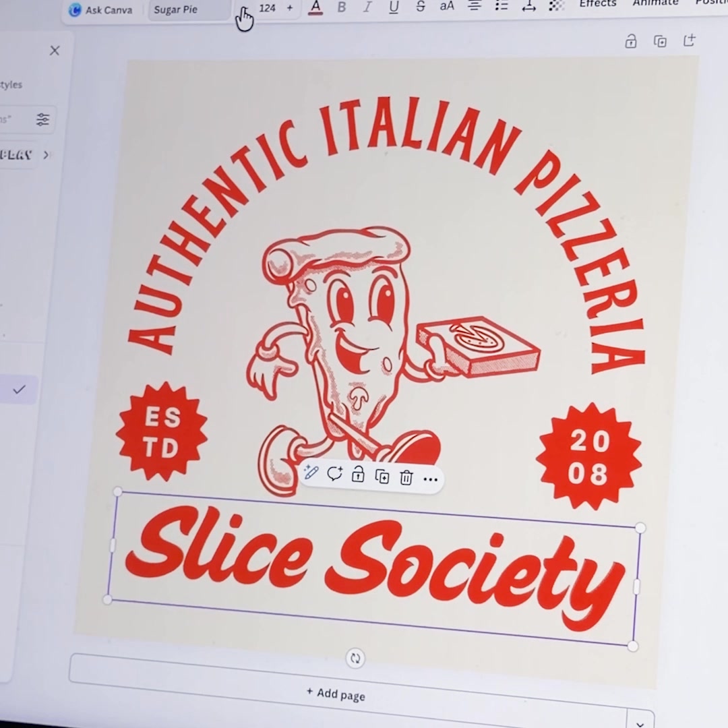728x728 pixels.
Task: Toggle bold formatting
Action: [x=342, y=7]
